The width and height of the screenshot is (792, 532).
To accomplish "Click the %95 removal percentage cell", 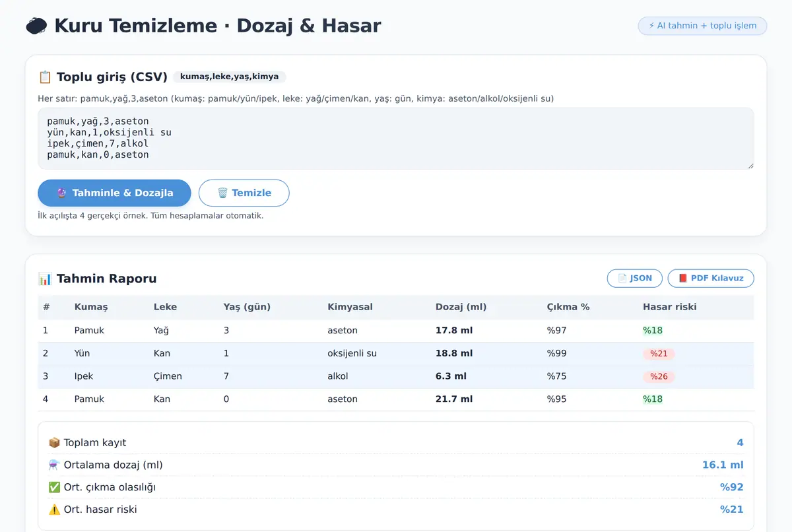I will [x=556, y=399].
